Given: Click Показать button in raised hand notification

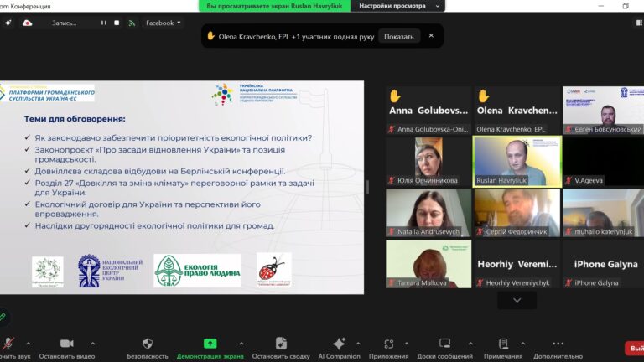Looking at the screenshot, I should 398,36.
